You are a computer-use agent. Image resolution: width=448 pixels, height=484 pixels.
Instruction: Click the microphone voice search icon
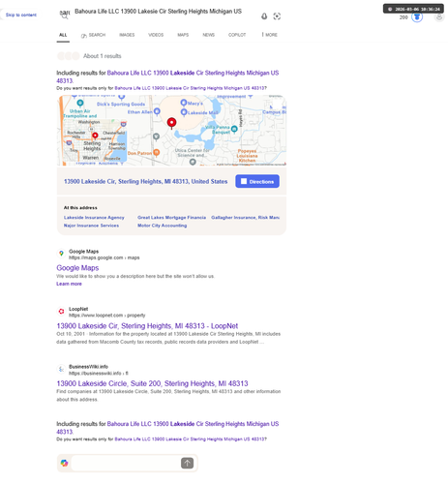(x=264, y=16)
